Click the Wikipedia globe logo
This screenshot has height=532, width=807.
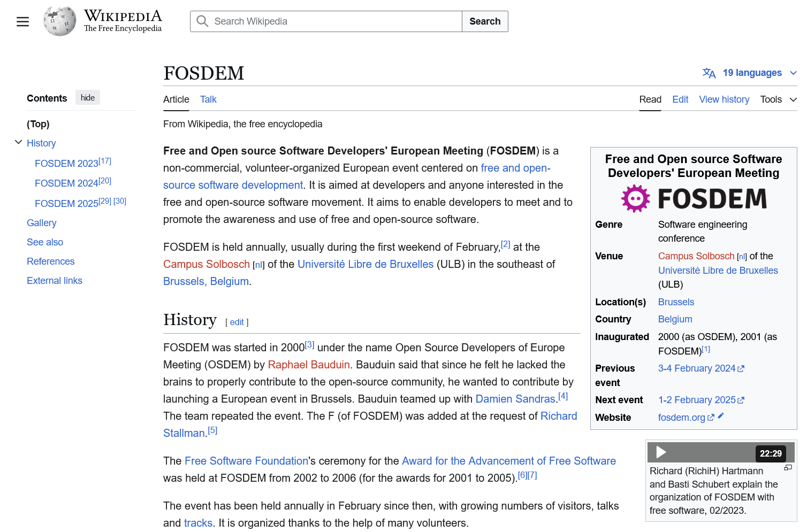pyautogui.click(x=59, y=21)
